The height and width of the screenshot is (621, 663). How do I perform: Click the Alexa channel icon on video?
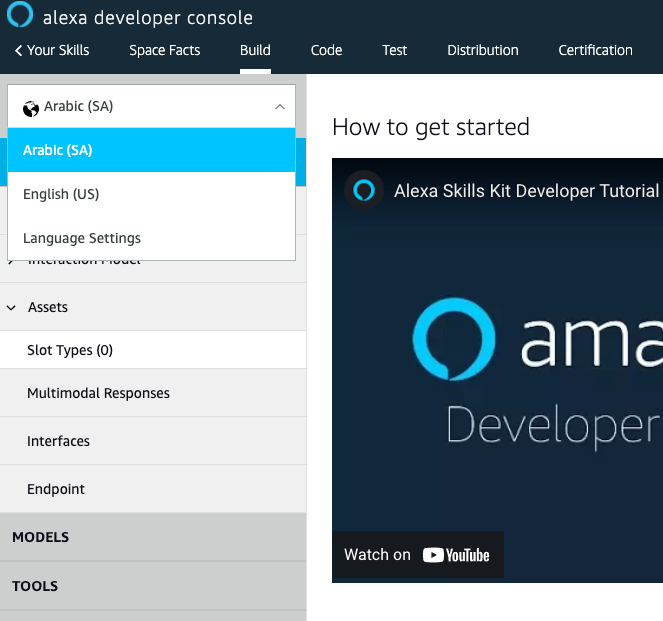click(364, 190)
